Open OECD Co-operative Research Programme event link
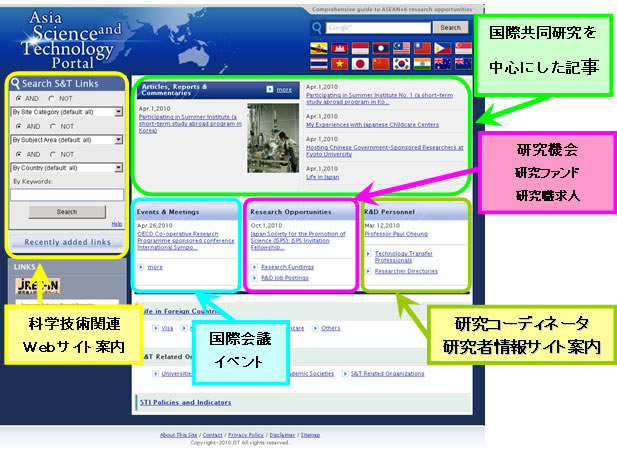617x451 pixels. [x=186, y=240]
